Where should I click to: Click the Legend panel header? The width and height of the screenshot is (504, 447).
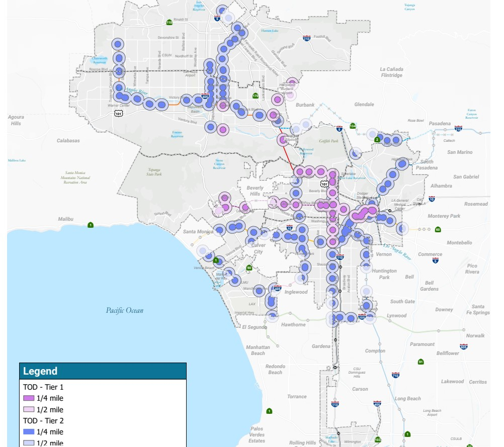click(x=103, y=371)
